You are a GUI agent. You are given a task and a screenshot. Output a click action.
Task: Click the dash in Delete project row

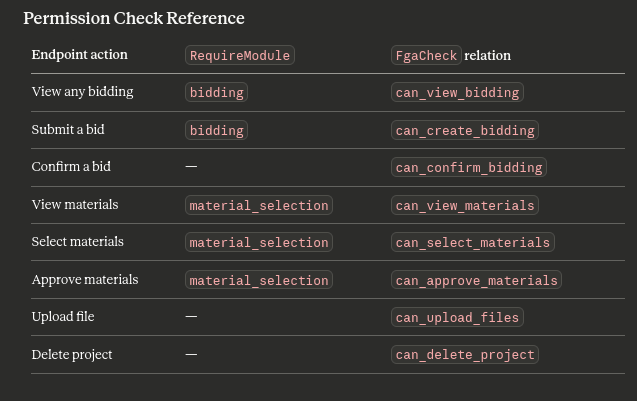tap(191, 354)
